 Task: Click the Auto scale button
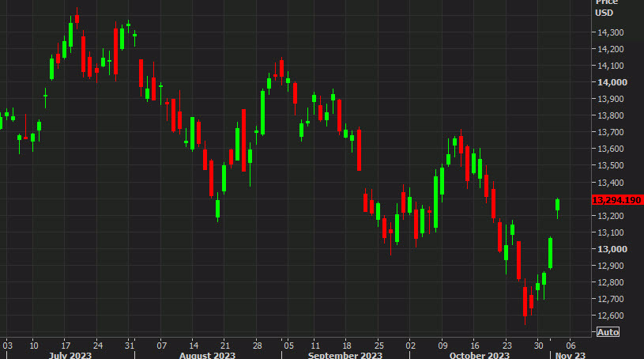coord(608,332)
